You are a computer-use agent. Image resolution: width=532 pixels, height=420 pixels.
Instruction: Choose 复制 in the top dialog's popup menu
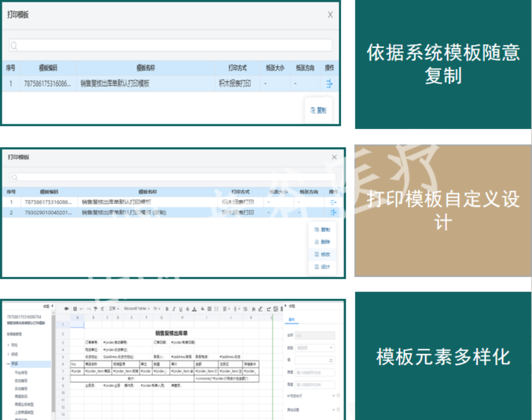coord(318,111)
